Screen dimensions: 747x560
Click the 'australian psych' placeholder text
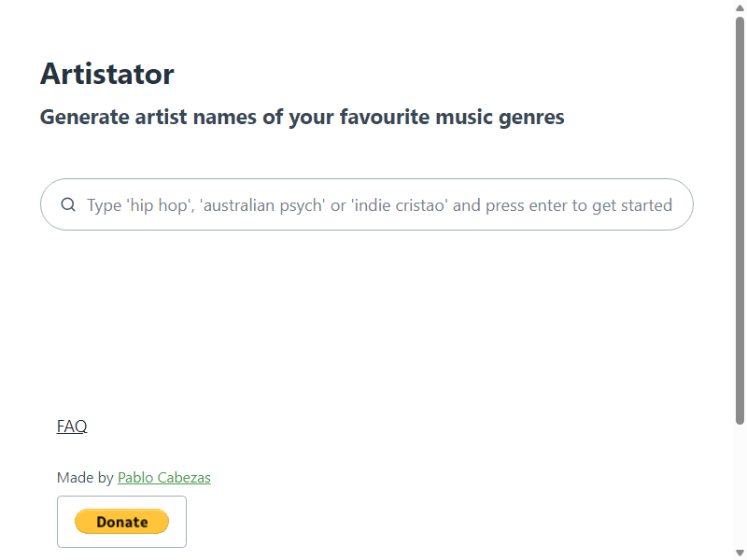(x=262, y=205)
